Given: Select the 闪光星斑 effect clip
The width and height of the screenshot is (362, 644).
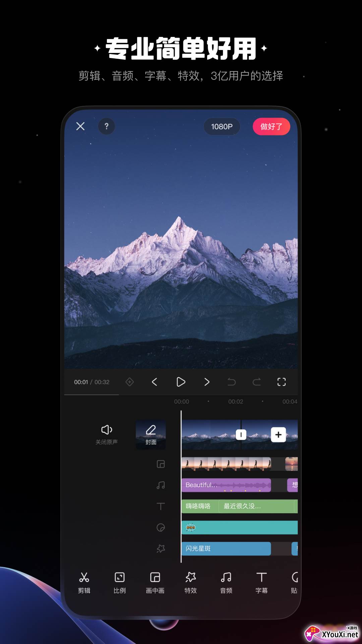Looking at the screenshot, I should click(226, 549).
